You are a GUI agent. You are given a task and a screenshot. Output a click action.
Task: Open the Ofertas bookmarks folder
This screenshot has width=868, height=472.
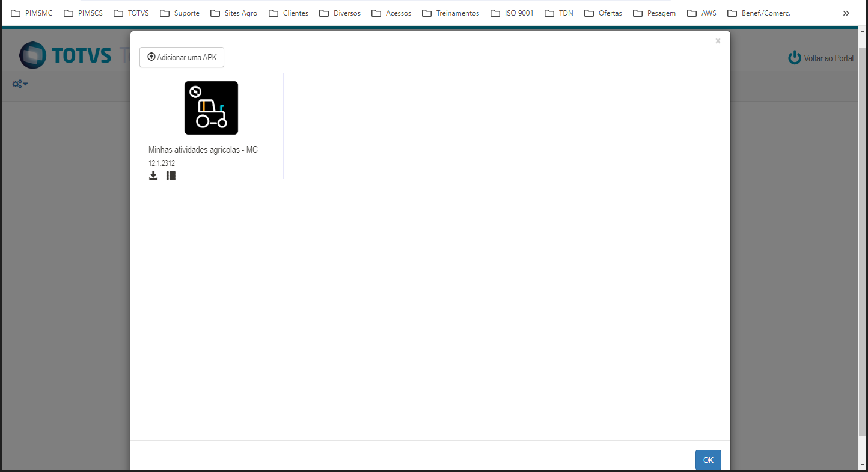[604, 13]
